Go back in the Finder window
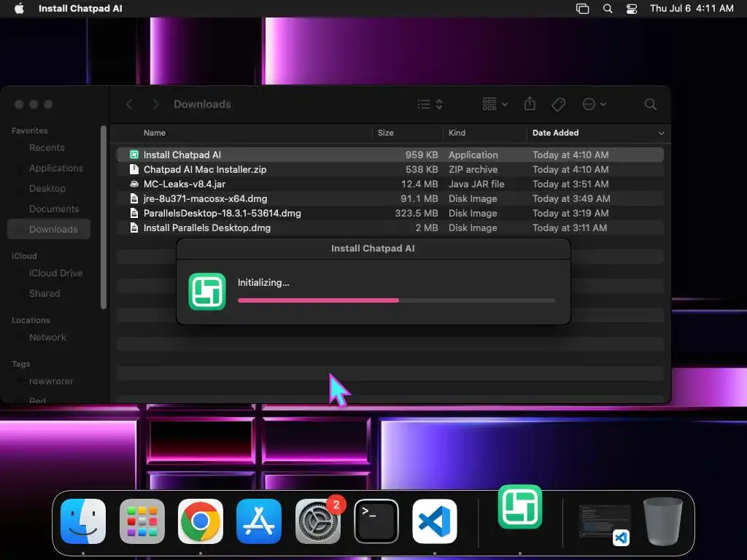This screenshot has width=747, height=560. point(129,104)
